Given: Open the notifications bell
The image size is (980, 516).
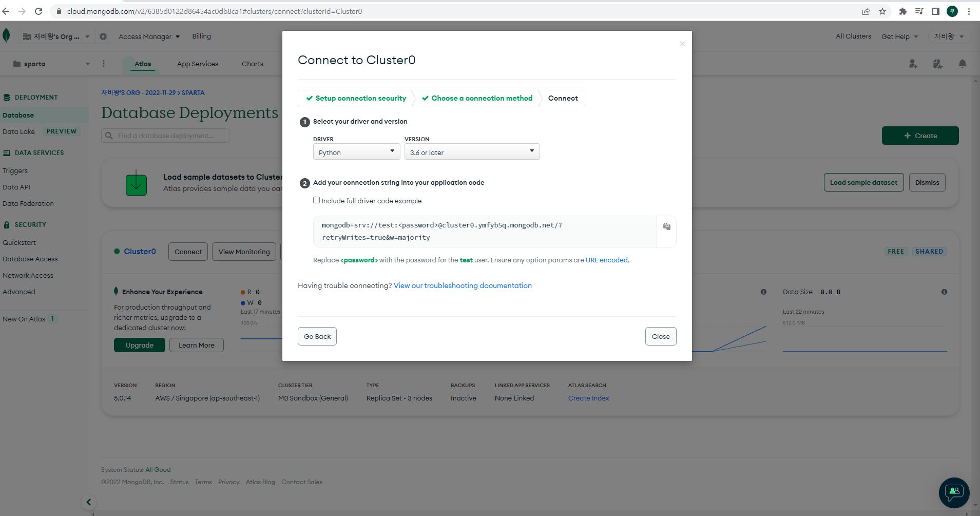Looking at the screenshot, I should (963, 64).
